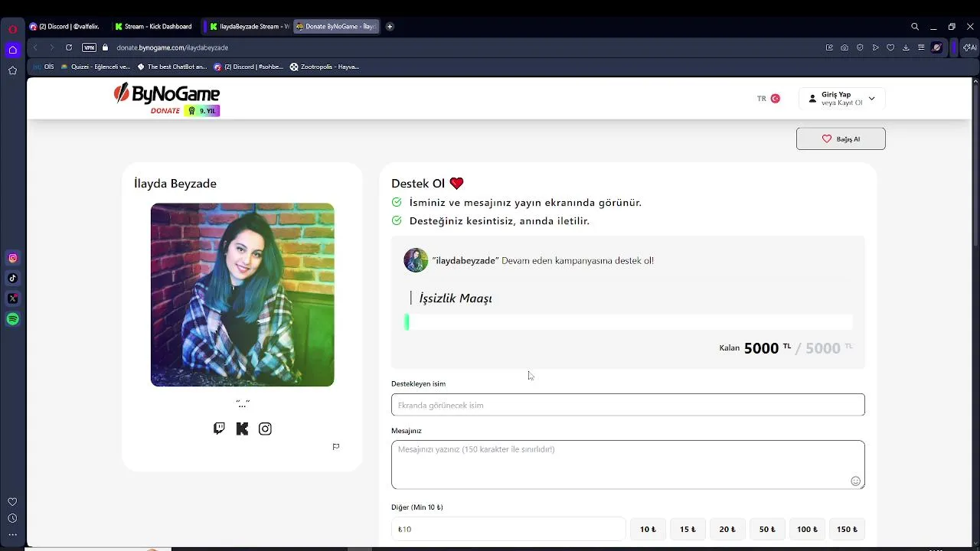Switch to IlaydaBeyzade Stream tab
Viewport: 980px width, 551px height.
pos(248,27)
